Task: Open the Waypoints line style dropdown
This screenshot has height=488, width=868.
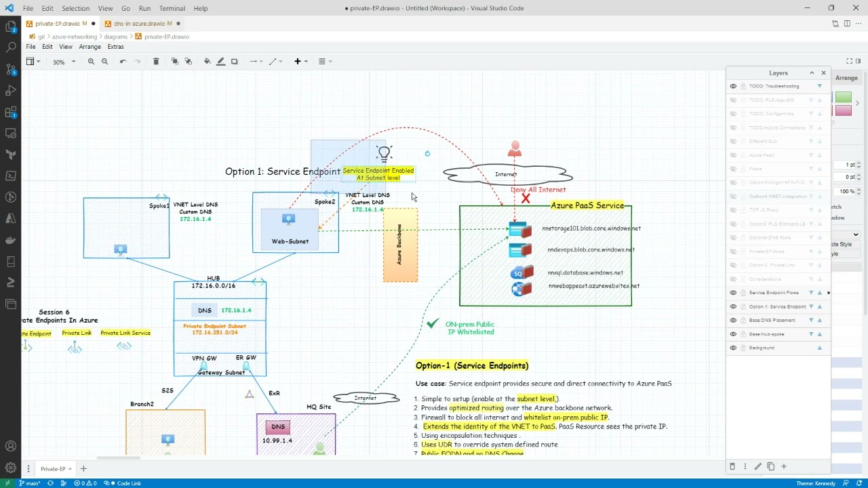Action: click(275, 62)
